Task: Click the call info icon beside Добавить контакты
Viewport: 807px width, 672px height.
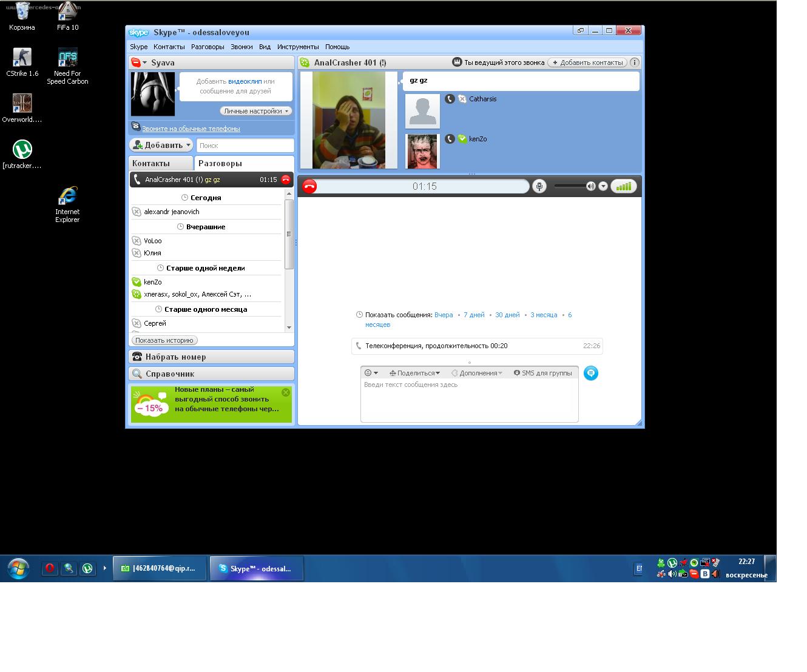Action: coord(634,62)
